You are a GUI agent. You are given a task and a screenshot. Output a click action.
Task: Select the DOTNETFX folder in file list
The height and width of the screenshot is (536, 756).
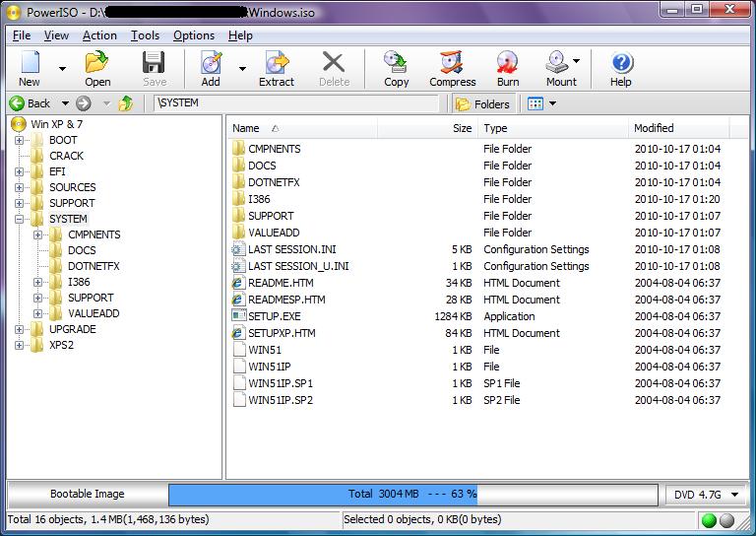point(274,182)
